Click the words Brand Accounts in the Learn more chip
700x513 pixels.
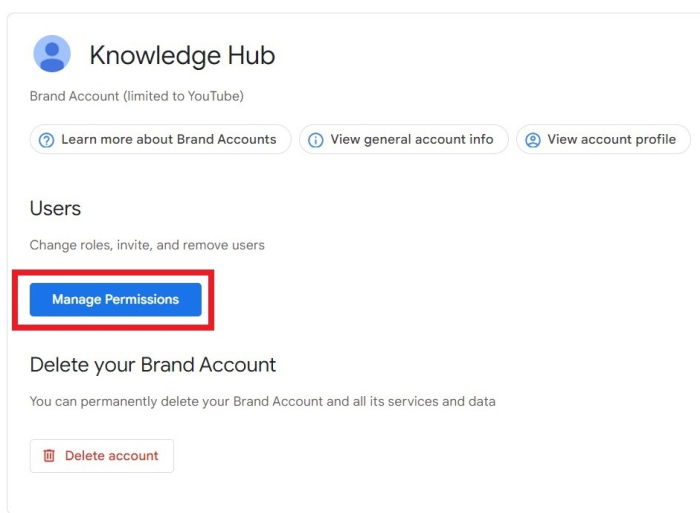(x=225, y=140)
